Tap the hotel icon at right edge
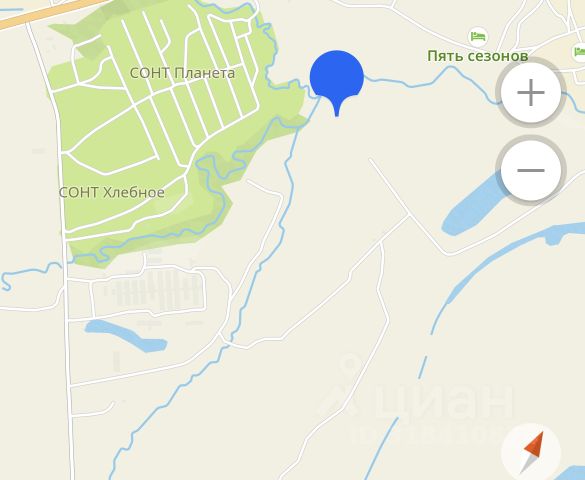This screenshot has height=480, width=585. (x=579, y=52)
